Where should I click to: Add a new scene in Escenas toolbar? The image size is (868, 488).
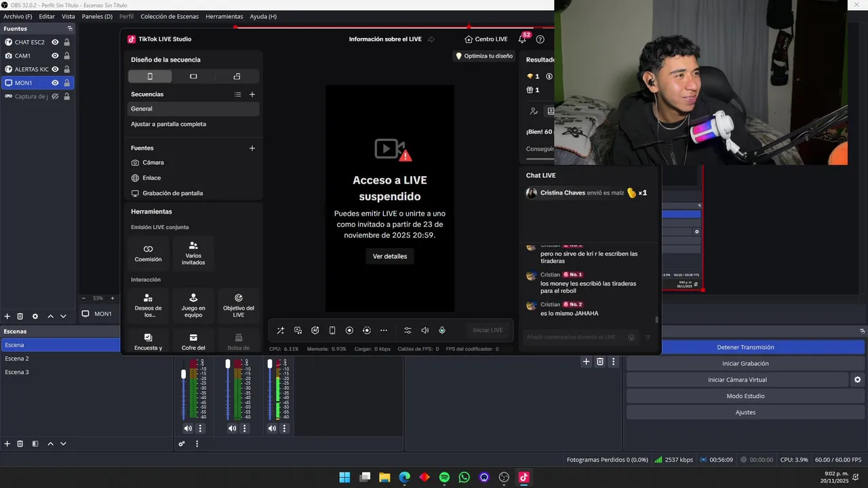coord(7,444)
